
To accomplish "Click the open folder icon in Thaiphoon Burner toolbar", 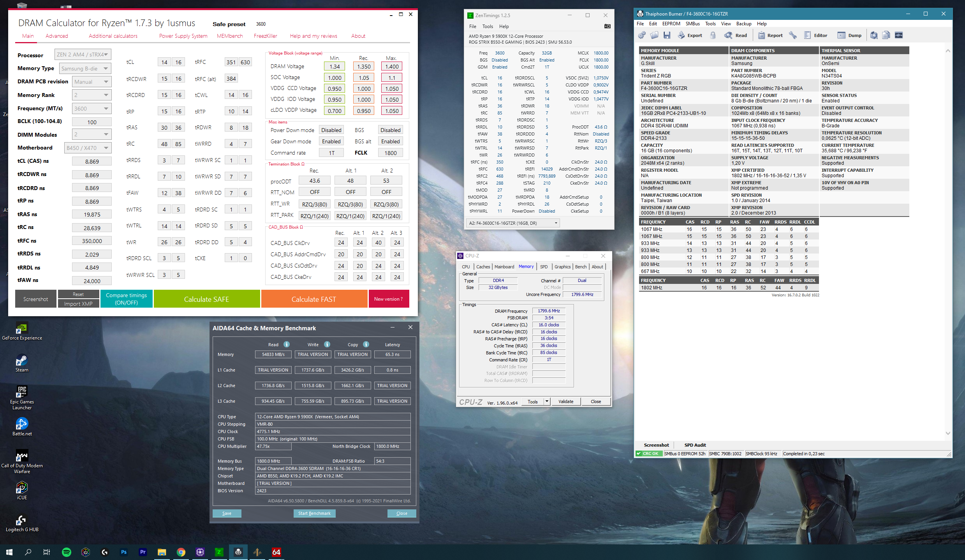I will pos(654,35).
